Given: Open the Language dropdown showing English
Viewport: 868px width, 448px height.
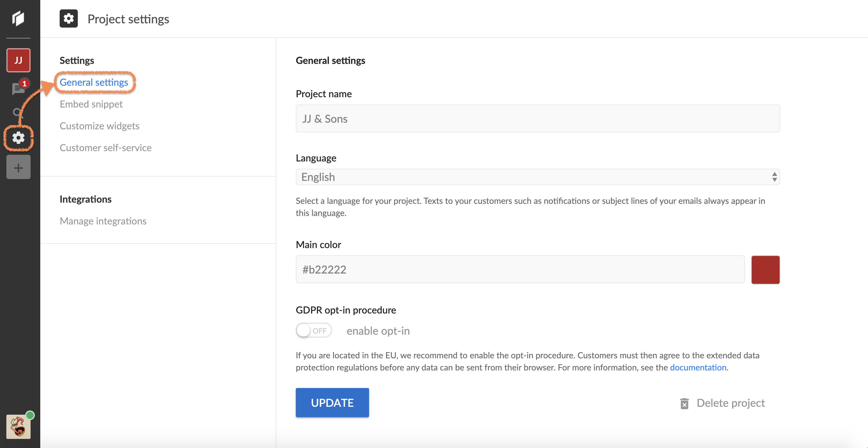Looking at the screenshot, I should click(x=537, y=177).
